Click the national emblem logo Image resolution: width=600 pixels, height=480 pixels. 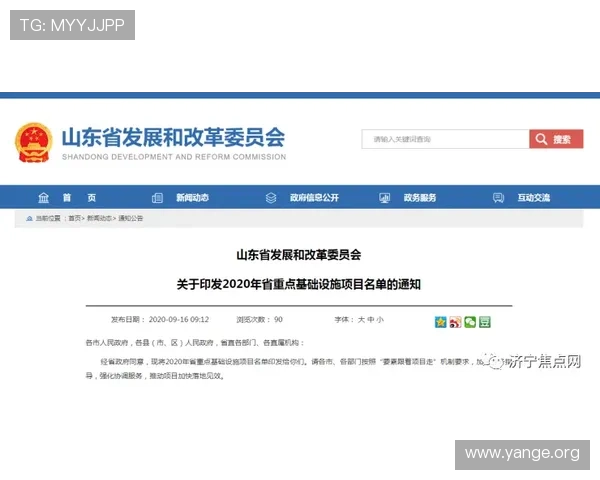(x=34, y=143)
